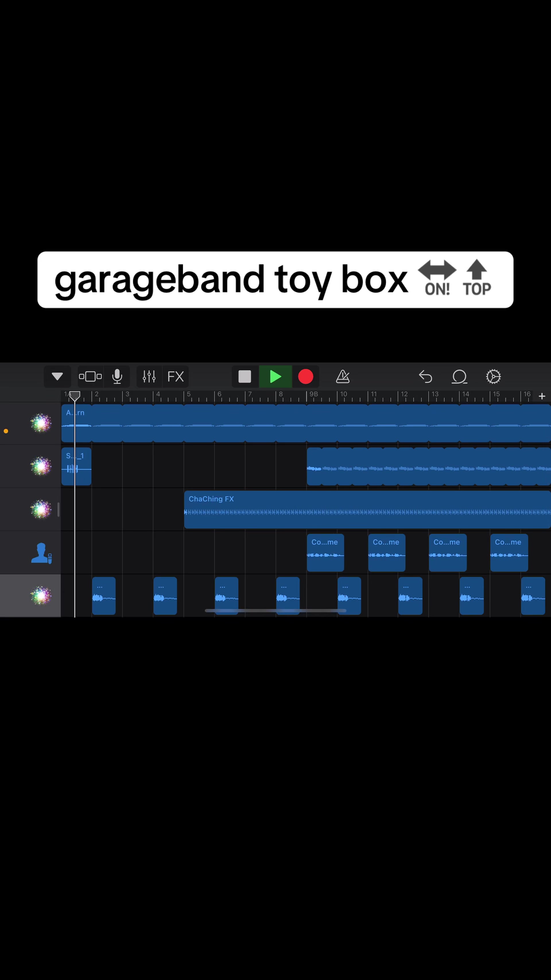This screenshot has height=980, width=551.
Task: Add a song section with plus button
Action: tap(542, 396)
